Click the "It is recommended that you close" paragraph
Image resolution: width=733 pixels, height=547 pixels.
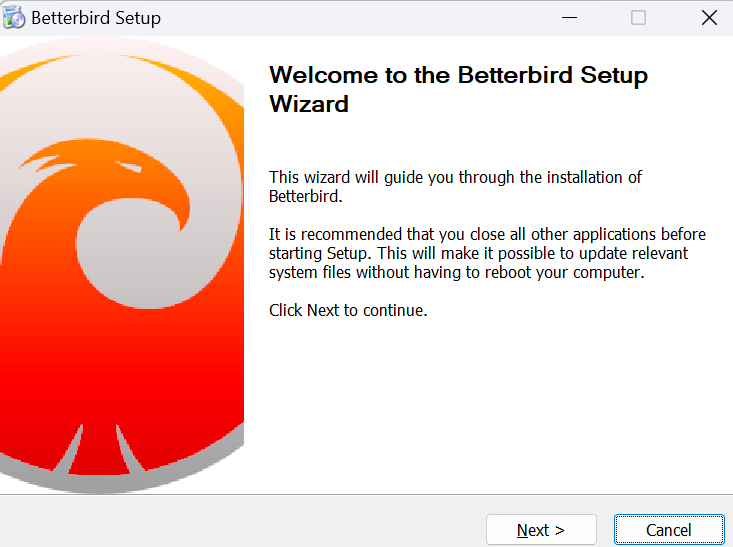[487, 253]
